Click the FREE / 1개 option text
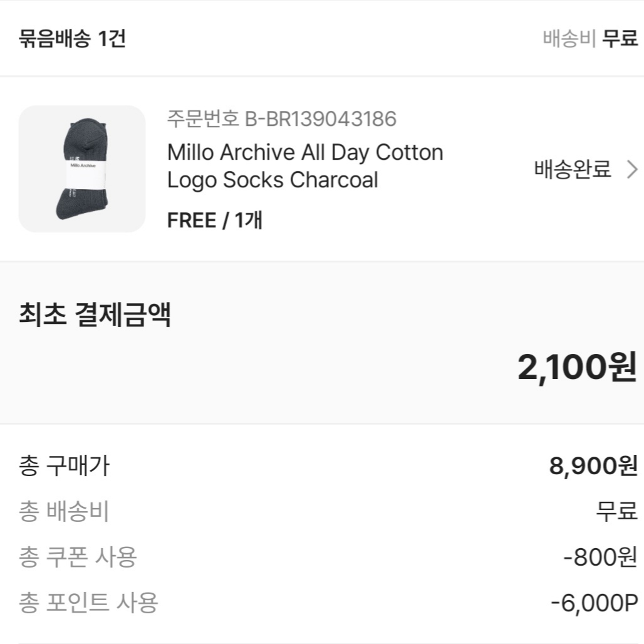 [214, 220]
